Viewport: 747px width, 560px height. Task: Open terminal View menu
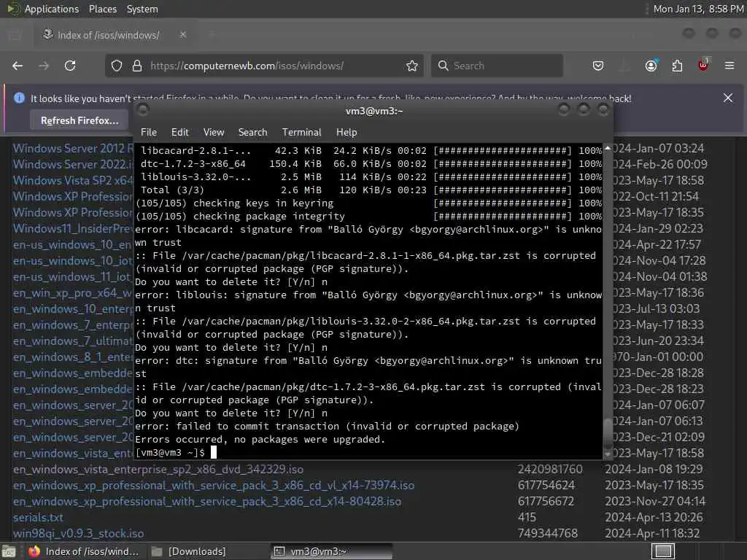(214, 133)
